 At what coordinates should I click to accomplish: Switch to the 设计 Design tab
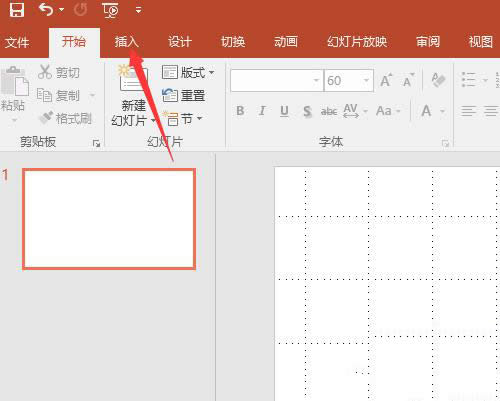[x=180, y=42]
